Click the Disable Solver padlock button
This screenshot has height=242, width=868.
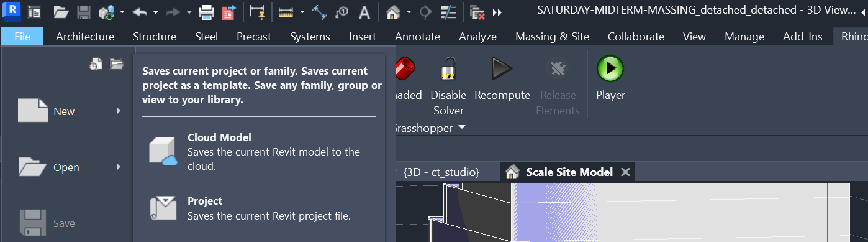point(448,86)
